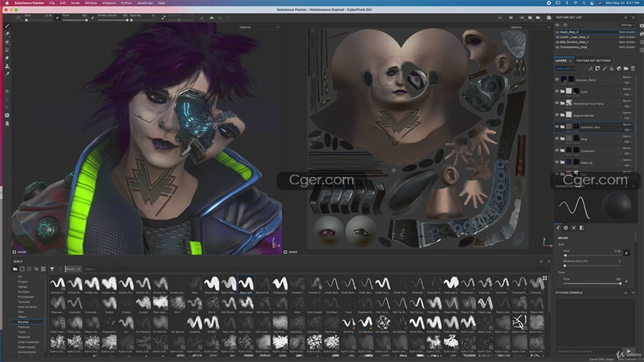
Task: Add a mask using the Layers toolbar icon
Action: point(598,69)
